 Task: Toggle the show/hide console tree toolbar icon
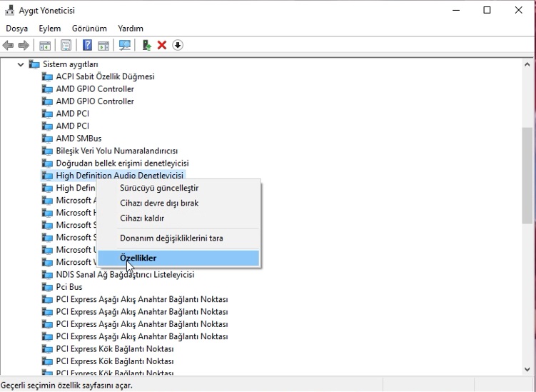[45, 45]
